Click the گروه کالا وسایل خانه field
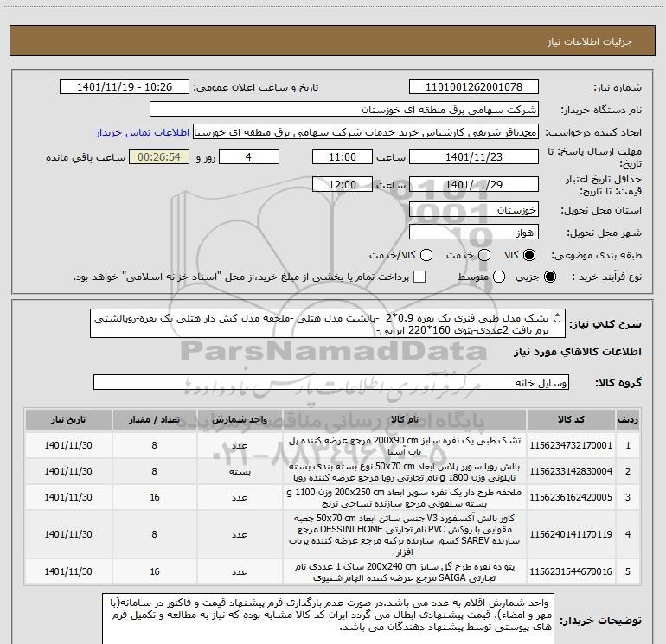The width and height of the screenshot is (666, 644). click(x=331, y=382)
